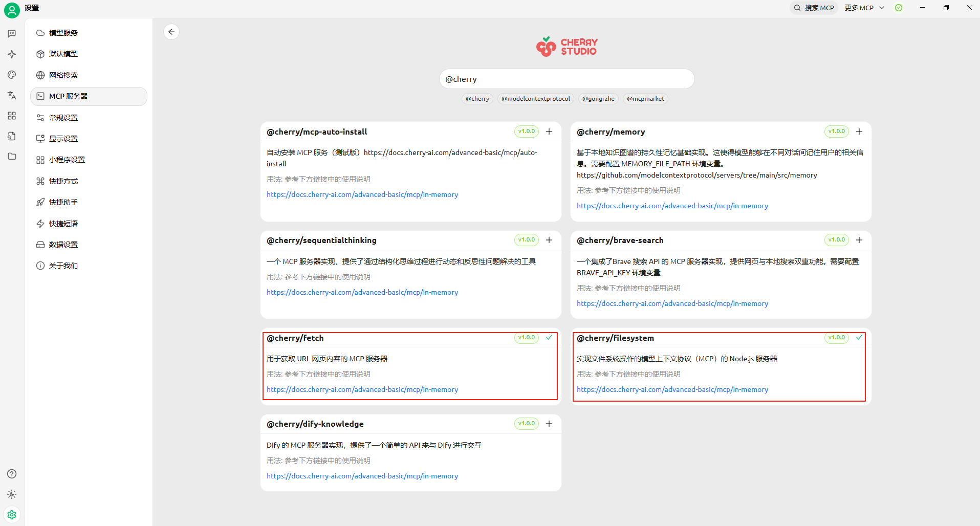Toggle the installed checkmark on @cherry/filesystem

[859, 338]
